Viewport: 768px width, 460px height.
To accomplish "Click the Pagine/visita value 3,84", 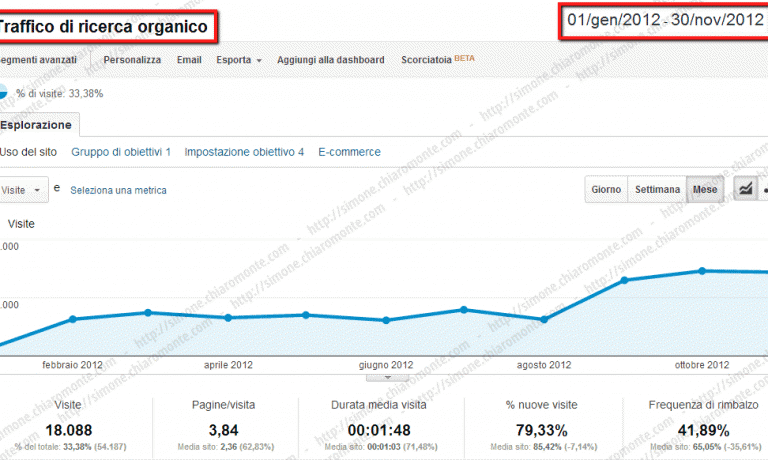I will point(223,430).
